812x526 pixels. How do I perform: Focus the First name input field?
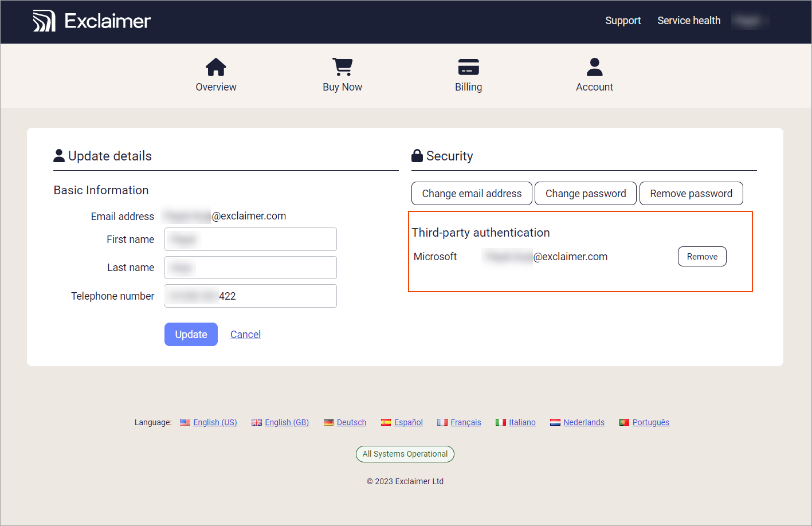250,240
